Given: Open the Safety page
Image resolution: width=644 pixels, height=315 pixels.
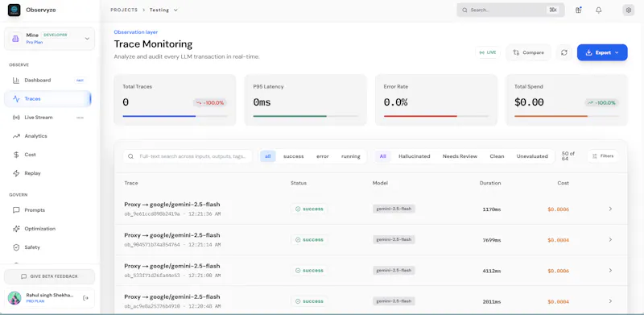Looking at the screenshot, I should (x=47, y=247).
